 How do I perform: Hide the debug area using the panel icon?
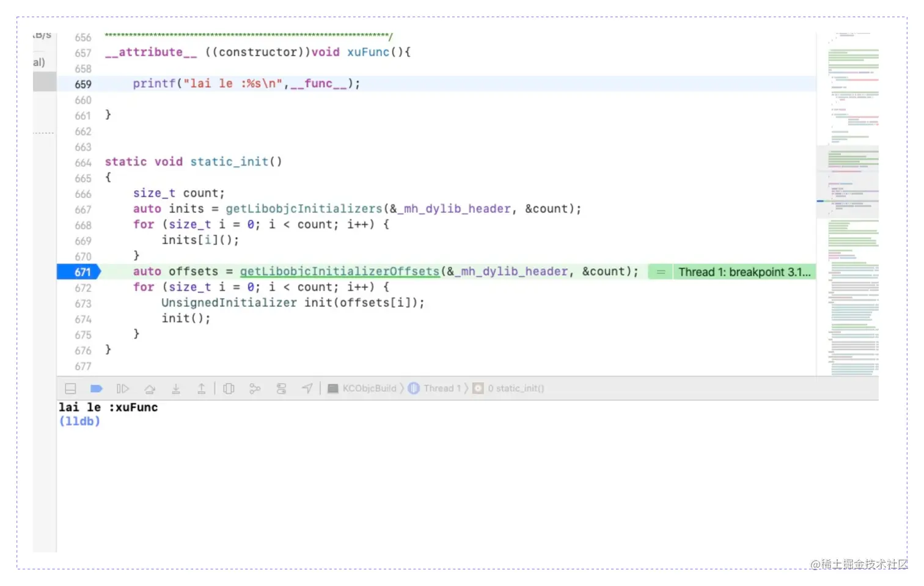coord(70,389)
